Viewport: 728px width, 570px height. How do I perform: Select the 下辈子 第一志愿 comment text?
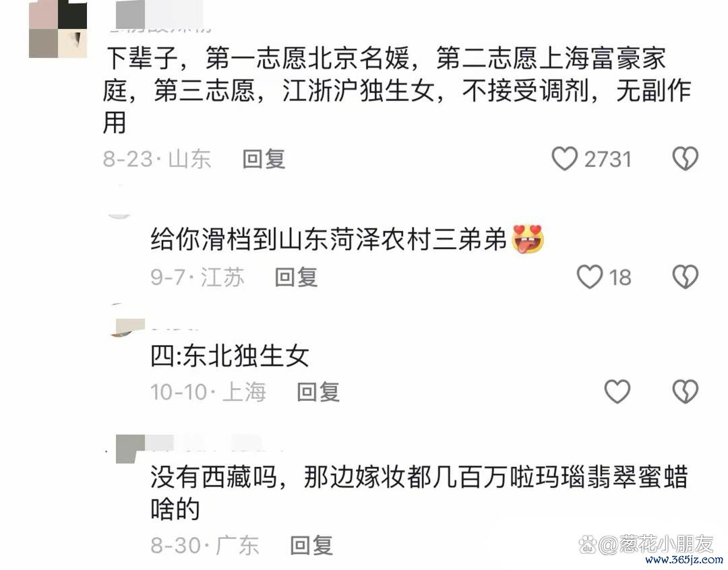pos(397,90)
